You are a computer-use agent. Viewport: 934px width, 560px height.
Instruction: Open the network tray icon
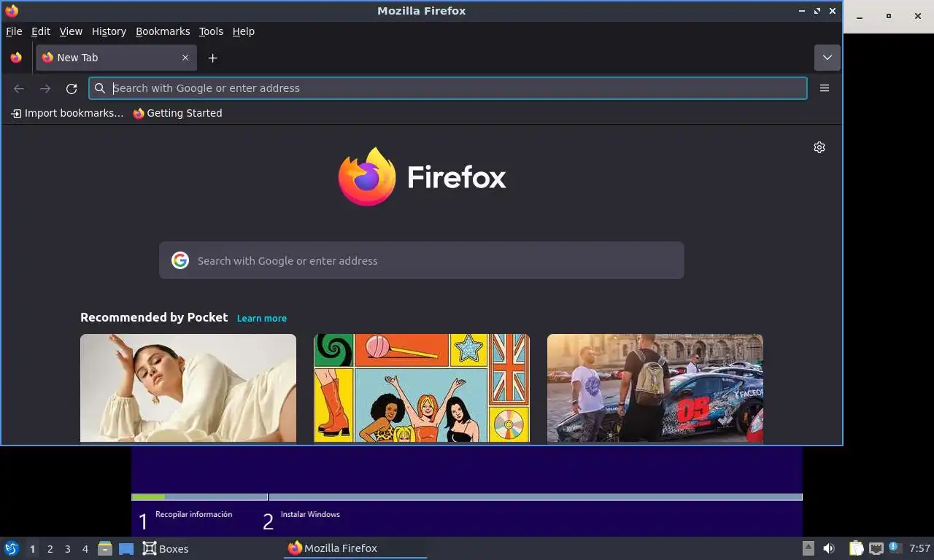point(876,548)
